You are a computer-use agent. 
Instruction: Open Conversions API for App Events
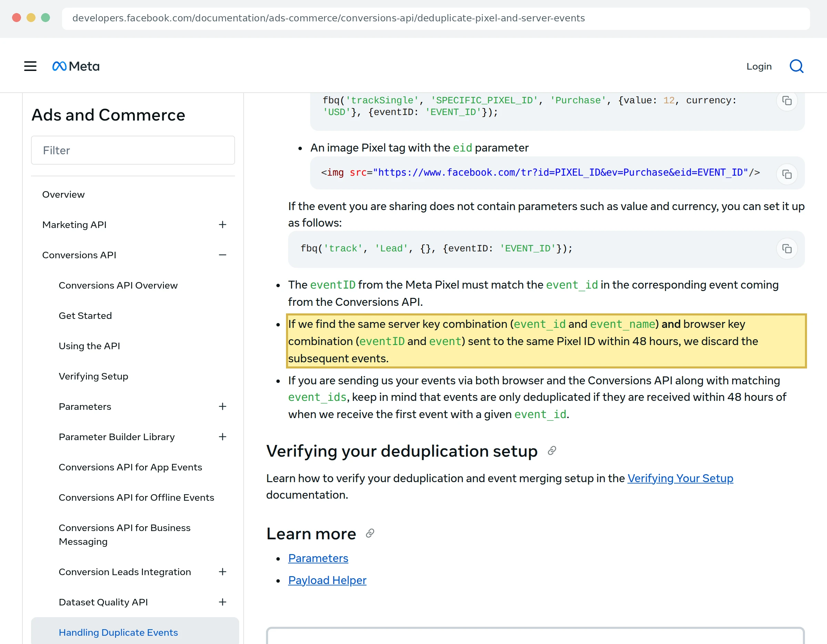coord(130,467)
